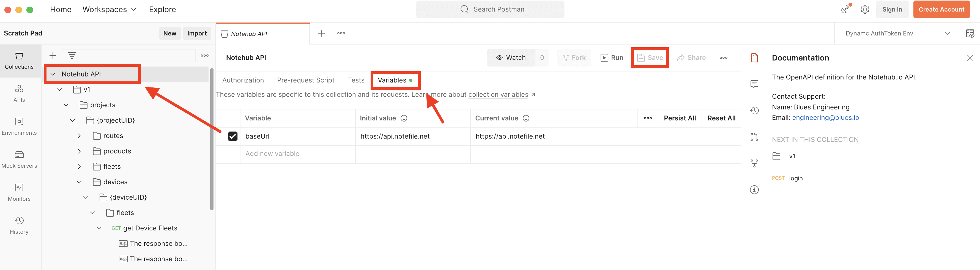Screen dimensions: 980x270
Task: Click the Watch button
Action: (511, 58)
